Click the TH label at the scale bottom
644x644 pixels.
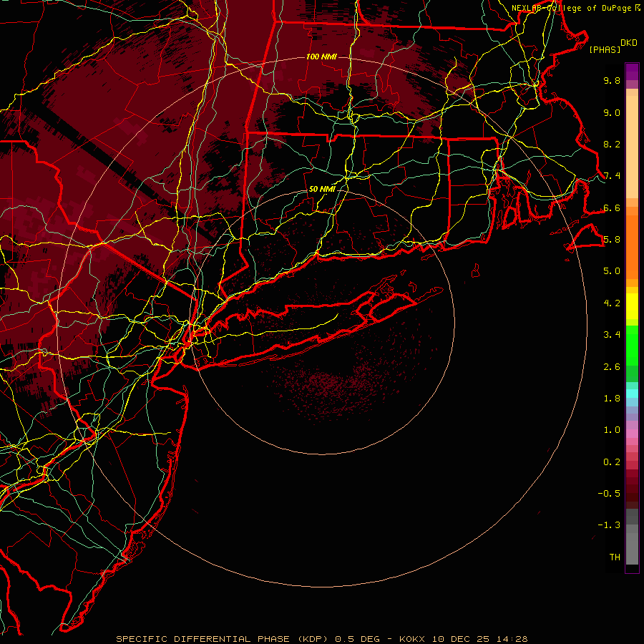(615, 557)
